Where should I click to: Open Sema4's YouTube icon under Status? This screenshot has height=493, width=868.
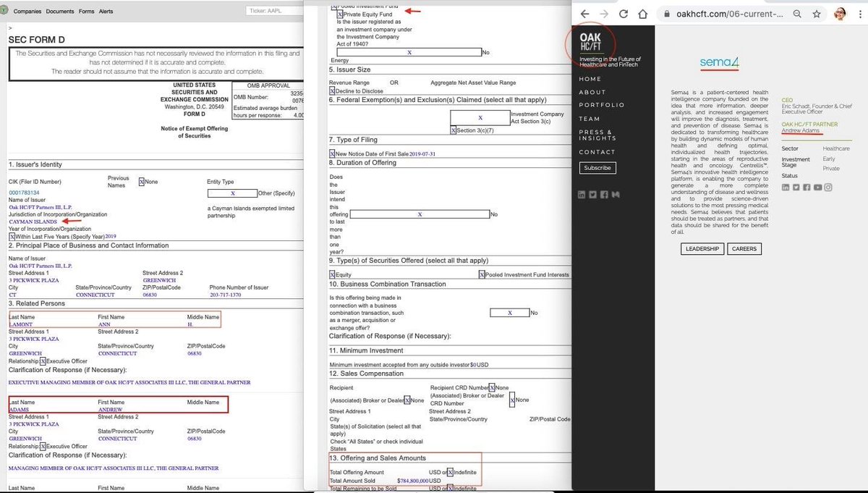click(817, 187)
